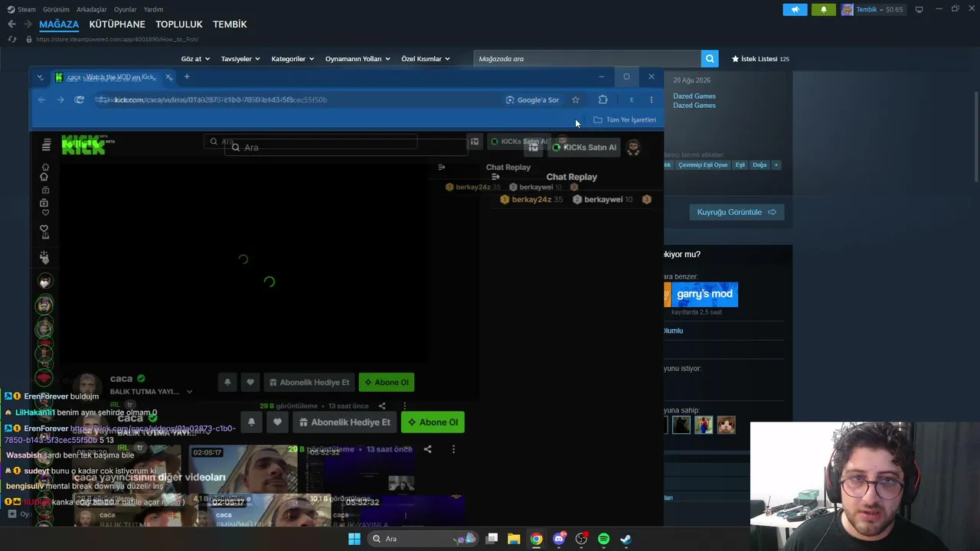The image size is (980, 551).
Task: Open Kick's hamburger sidebar menu
Action: point(47,145)
